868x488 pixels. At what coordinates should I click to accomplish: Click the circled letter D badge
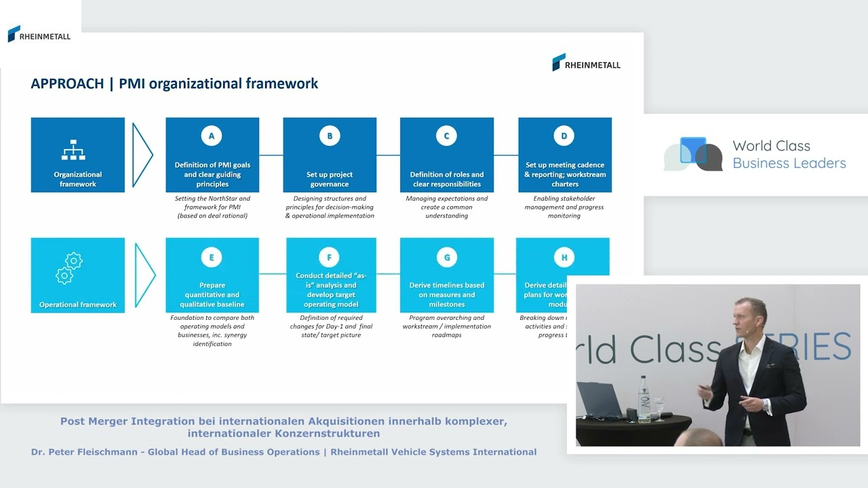pyautogui.click(x=564, y=136)
